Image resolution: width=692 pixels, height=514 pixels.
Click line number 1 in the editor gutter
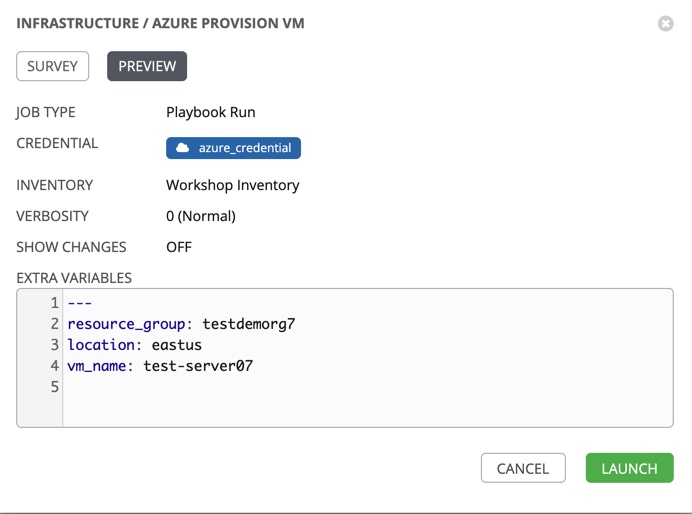click(55, 303)
